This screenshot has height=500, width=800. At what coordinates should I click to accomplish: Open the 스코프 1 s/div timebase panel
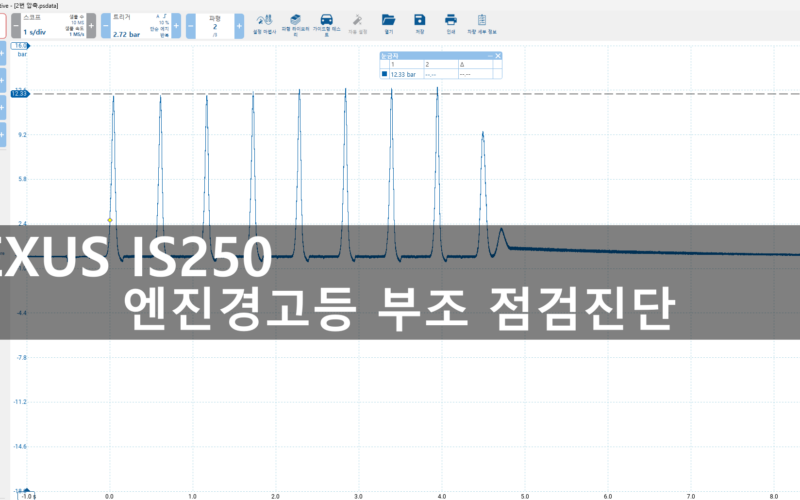[x=52, y=25]
